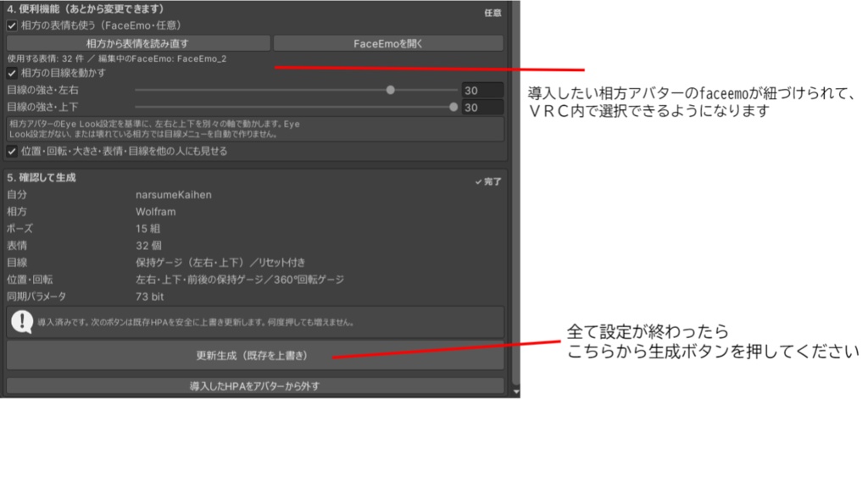868x488 pixels.
Task: Click the 目線の強さ・上下 slider handle
Action: coord(453,107)
